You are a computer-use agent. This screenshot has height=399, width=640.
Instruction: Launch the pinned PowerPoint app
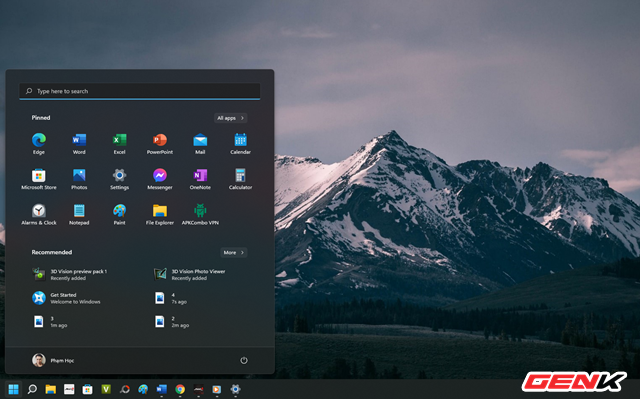point(160,144)
